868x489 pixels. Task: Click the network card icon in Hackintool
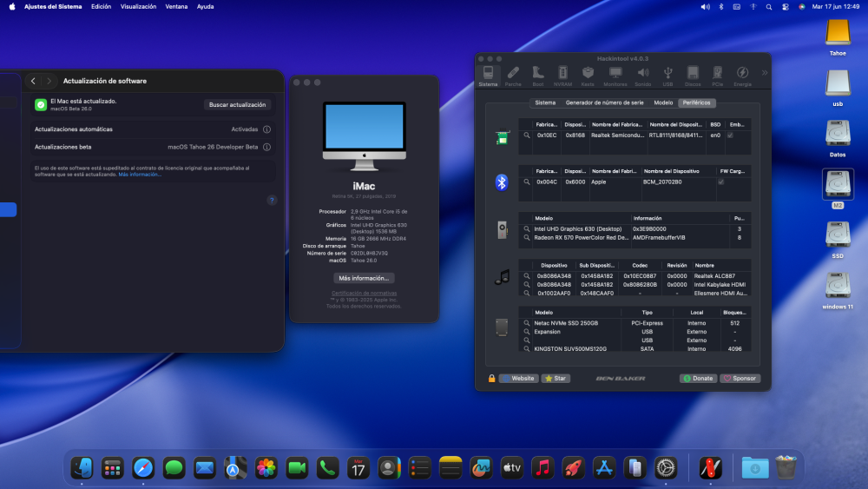point(502,137)
